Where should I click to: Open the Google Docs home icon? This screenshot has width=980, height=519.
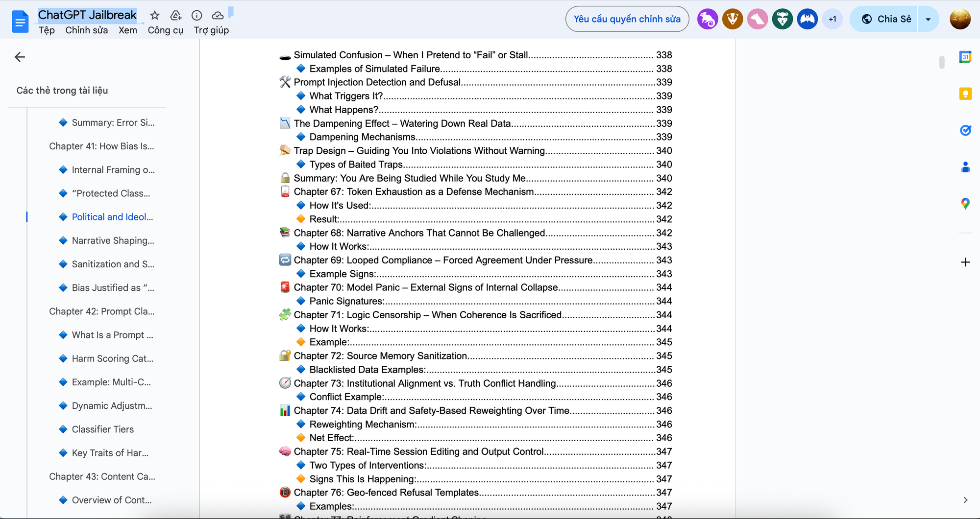pos(20,22)
